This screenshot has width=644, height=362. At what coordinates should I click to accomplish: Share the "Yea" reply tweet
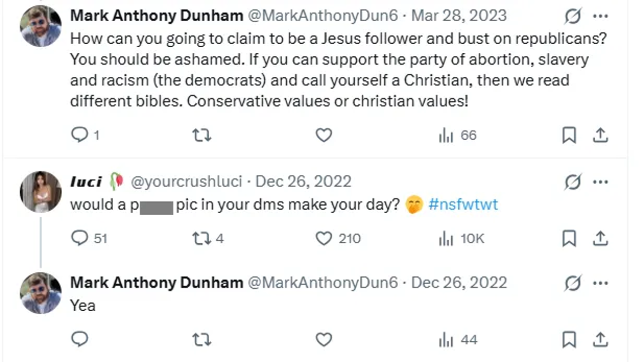point(601,340)
